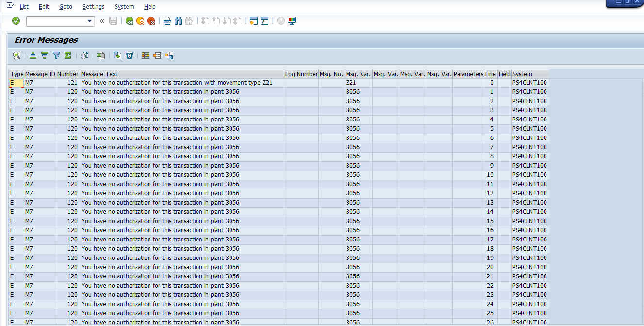The width and height of the screenshot is (644, 326).
Task: Open the command field dropdown arrow
Action: point(90,21)
